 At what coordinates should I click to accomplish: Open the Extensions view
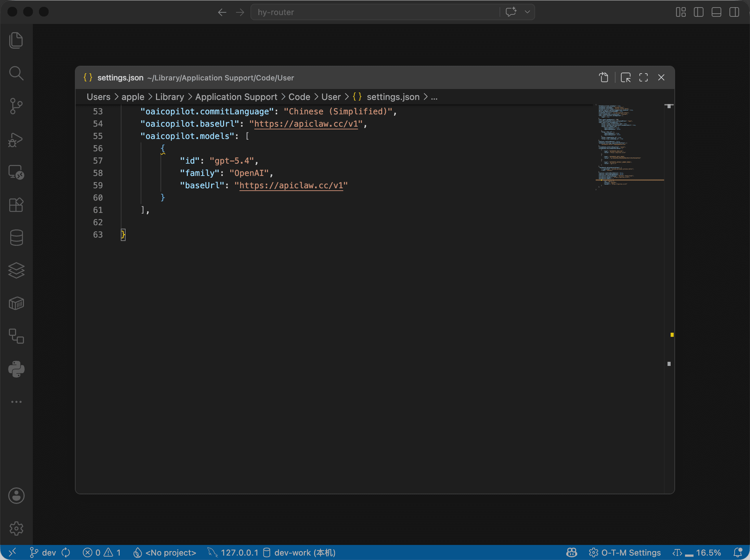pyautogui.click(x=16, y=205)
